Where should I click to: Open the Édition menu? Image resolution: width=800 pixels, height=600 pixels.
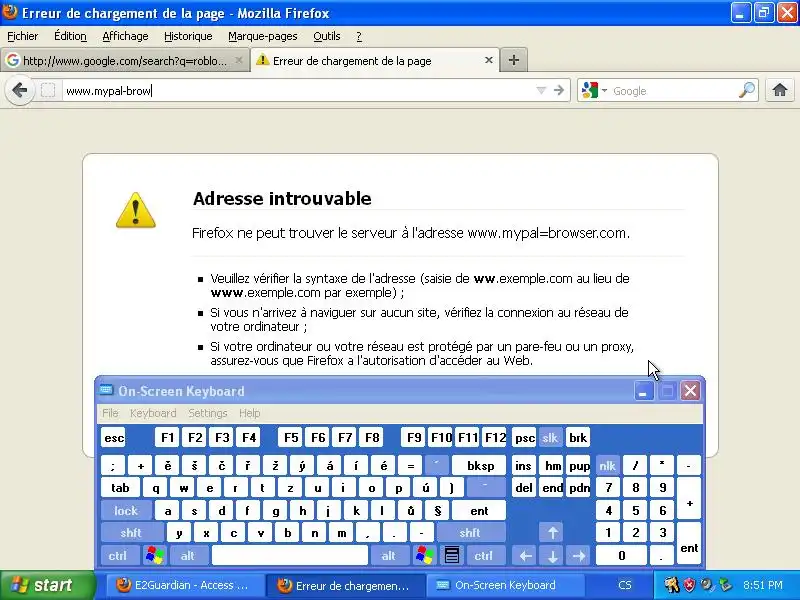click(x=70, y=36)
